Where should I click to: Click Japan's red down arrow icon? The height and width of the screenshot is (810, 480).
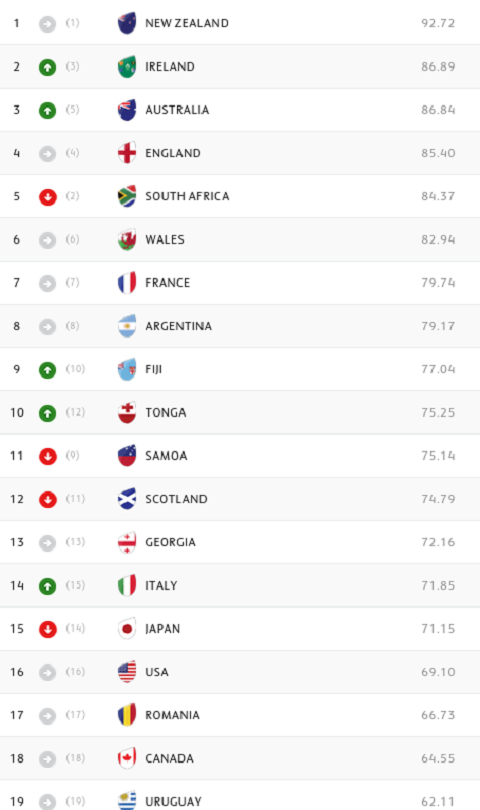click(x=48, y=629)
